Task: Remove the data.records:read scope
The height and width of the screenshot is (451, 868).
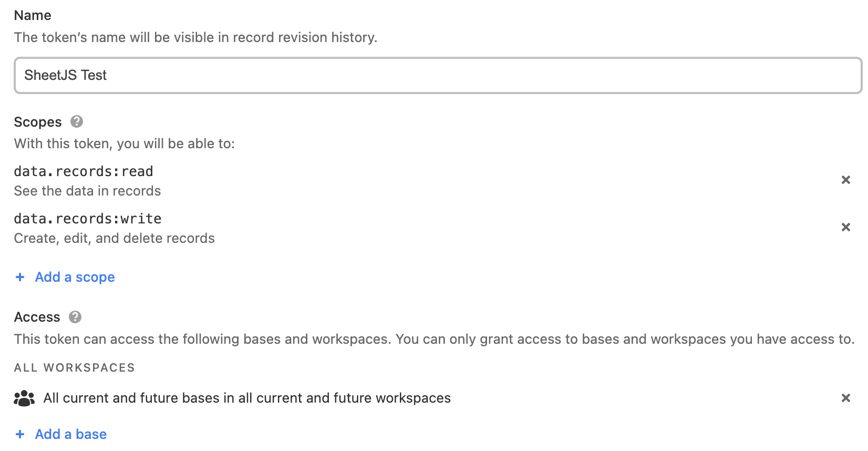Action: 845,180
